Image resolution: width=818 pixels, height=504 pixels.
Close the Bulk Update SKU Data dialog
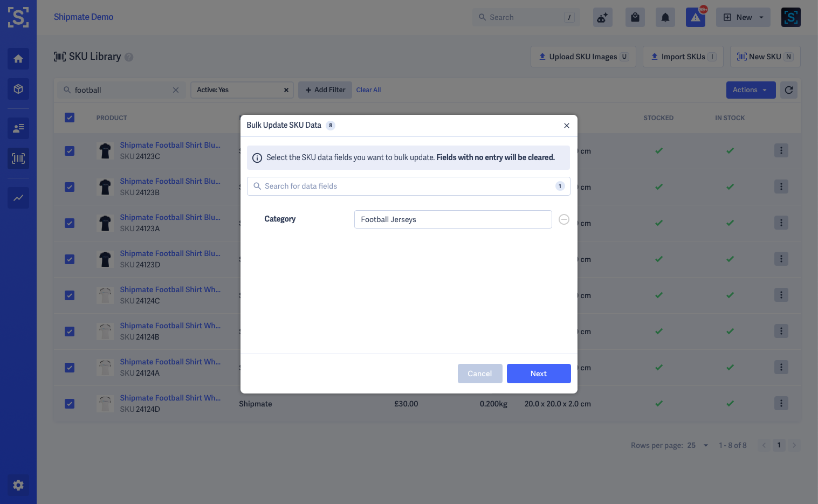coord(567,126)
